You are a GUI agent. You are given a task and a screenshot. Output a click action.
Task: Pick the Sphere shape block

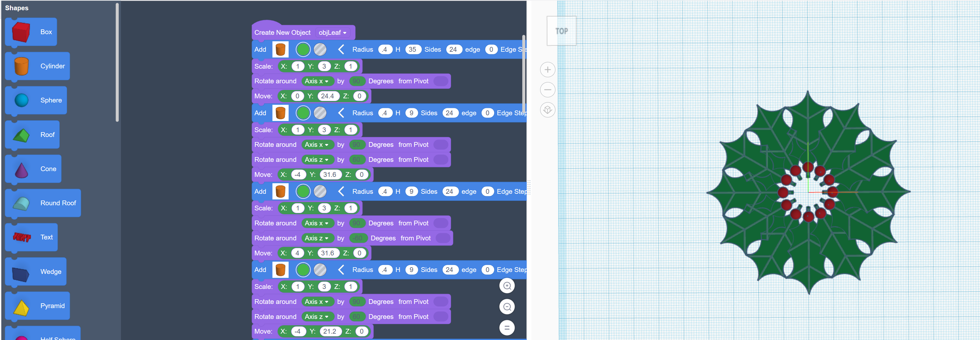click(x=36, y=100)
